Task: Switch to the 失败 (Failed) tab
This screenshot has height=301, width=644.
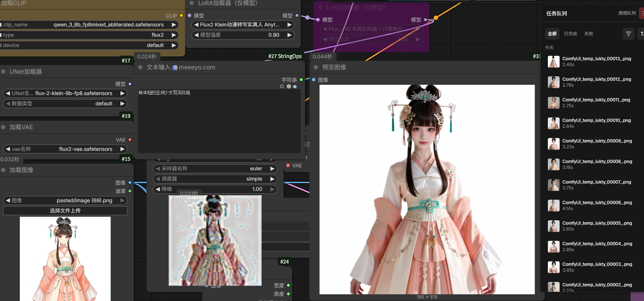Action: 589,34
